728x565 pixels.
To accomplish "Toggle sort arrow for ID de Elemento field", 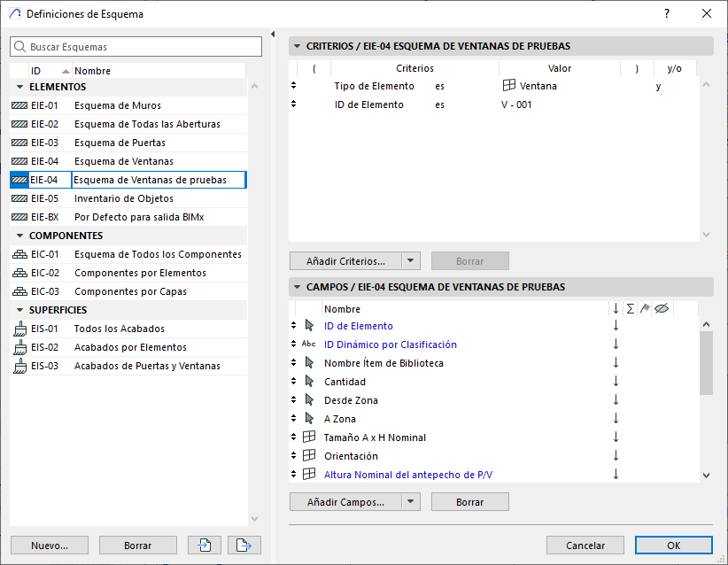I will click(x=616, y=326).
